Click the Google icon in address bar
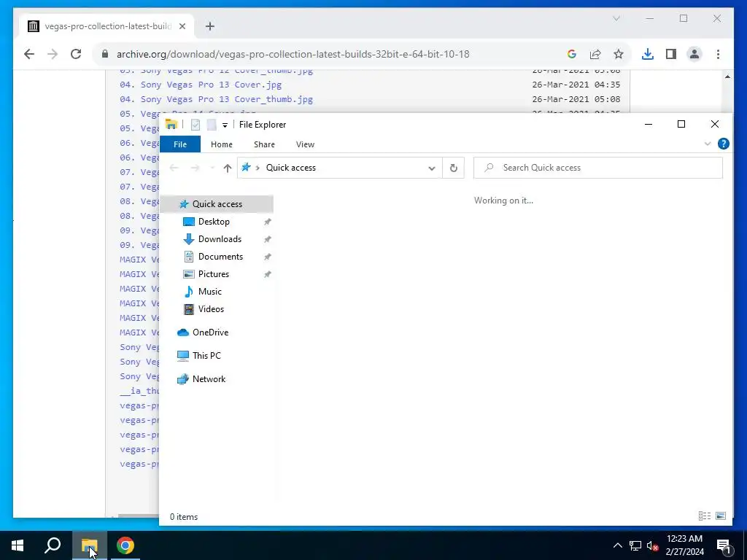Viewport: 747px width, 560px height. [x=572, y=54]
